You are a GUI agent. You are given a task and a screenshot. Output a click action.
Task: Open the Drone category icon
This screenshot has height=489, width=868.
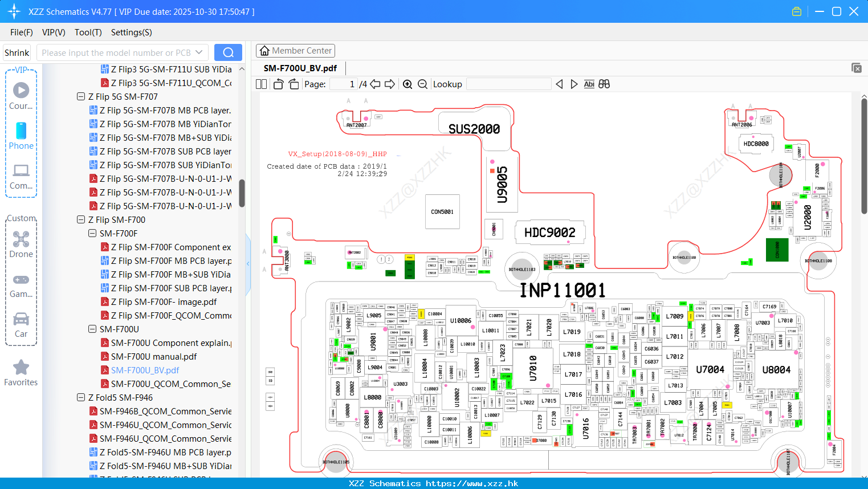click(21, 244)
